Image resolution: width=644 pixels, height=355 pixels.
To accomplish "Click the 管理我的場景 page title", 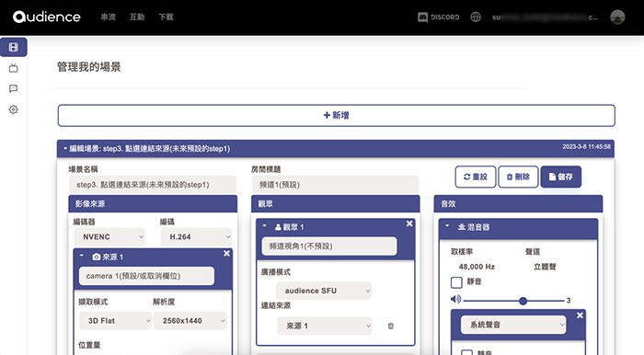I will [88, 67].
